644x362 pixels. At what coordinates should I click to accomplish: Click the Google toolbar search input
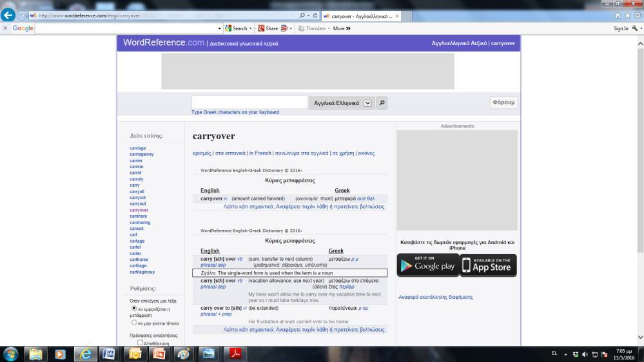click(126, 28)
